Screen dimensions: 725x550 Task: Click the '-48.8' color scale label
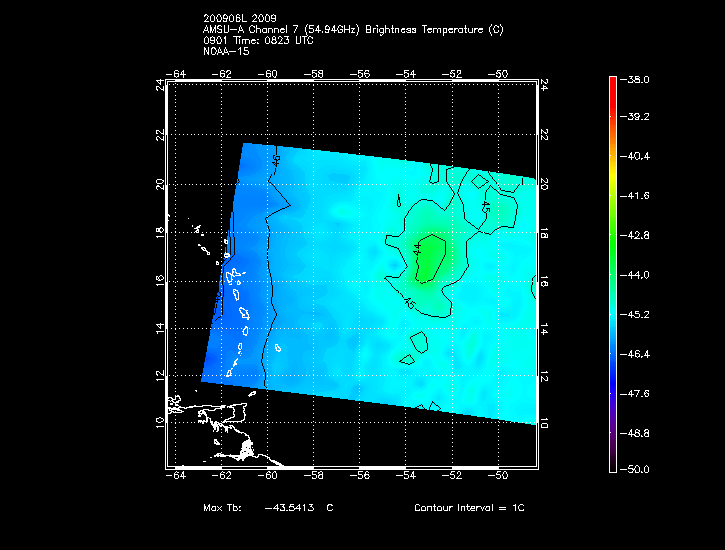coord(634,434)
